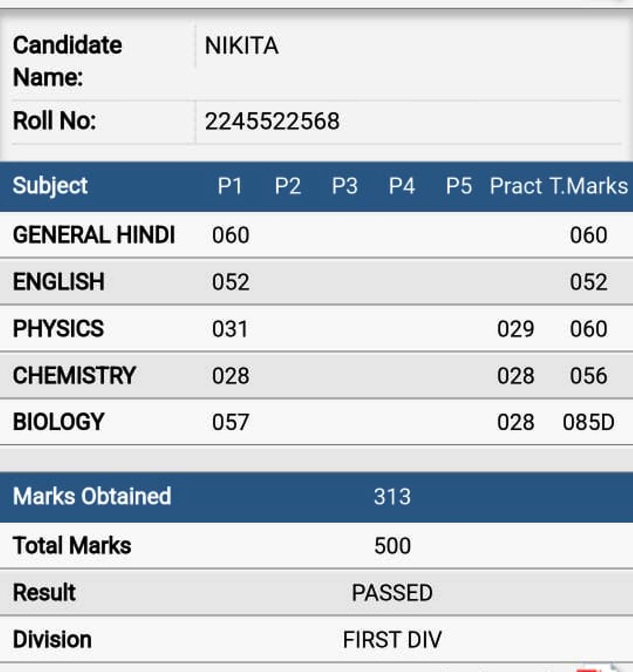Click the Pract column header

pos(516,186)
